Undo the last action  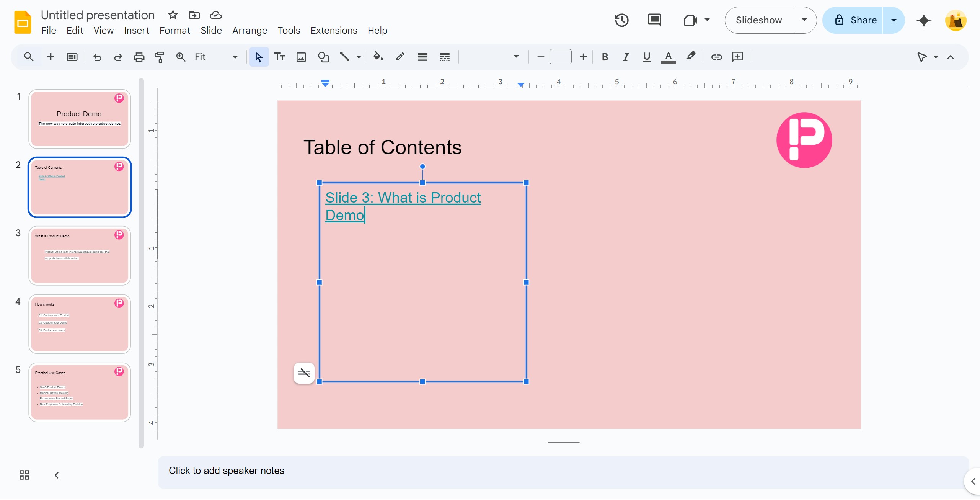pyautogui.click(x=97, y=57)
